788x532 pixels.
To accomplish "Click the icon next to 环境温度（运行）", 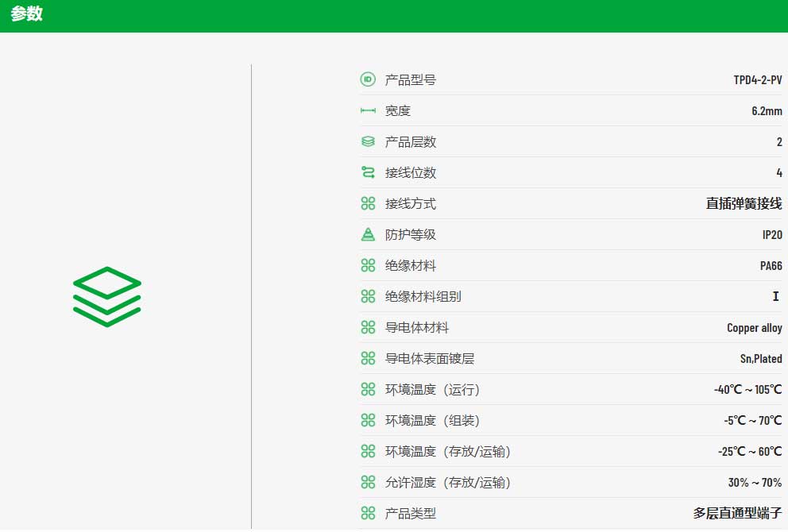I will (368, 389).
